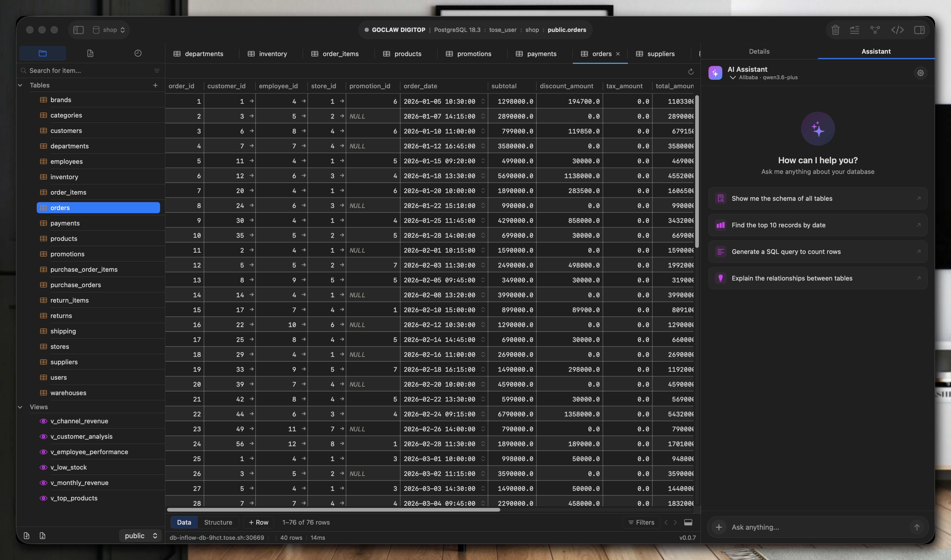The height and width of the screenshot is (560, 951).
Task: Toggle the left sidebar panel
Action: [78, 30]
